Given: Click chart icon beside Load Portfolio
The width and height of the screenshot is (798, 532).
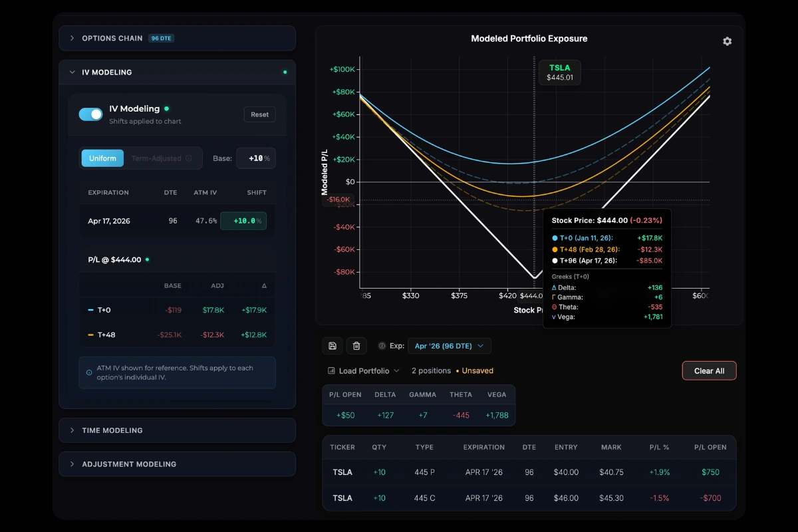Looking at the screenshot, I should 331,370.
